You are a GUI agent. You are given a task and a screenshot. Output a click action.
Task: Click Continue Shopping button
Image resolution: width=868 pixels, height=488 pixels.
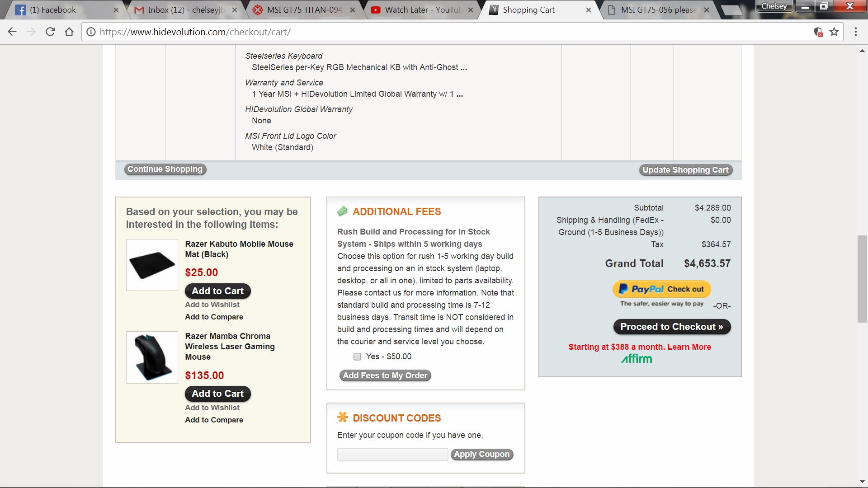[x=165, y=169]
